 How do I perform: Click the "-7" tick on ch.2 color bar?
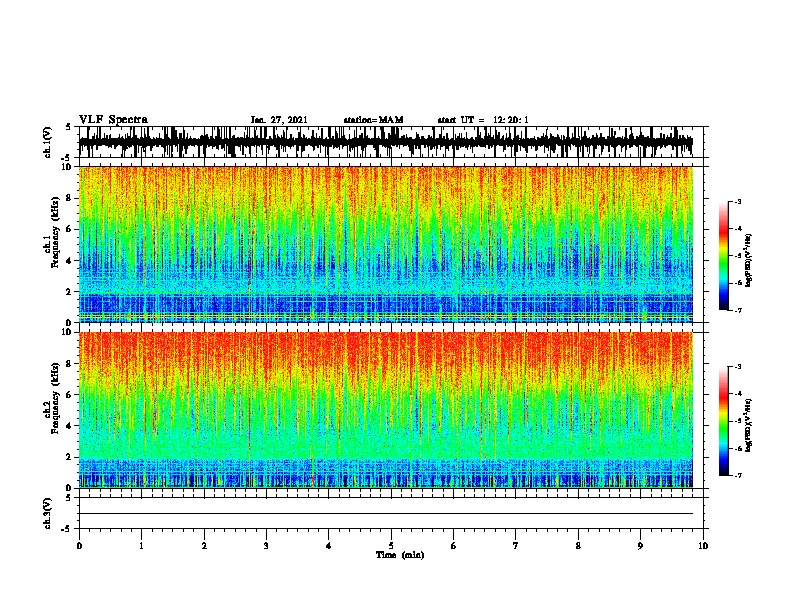pyautogui.click(x=737, y=475)
